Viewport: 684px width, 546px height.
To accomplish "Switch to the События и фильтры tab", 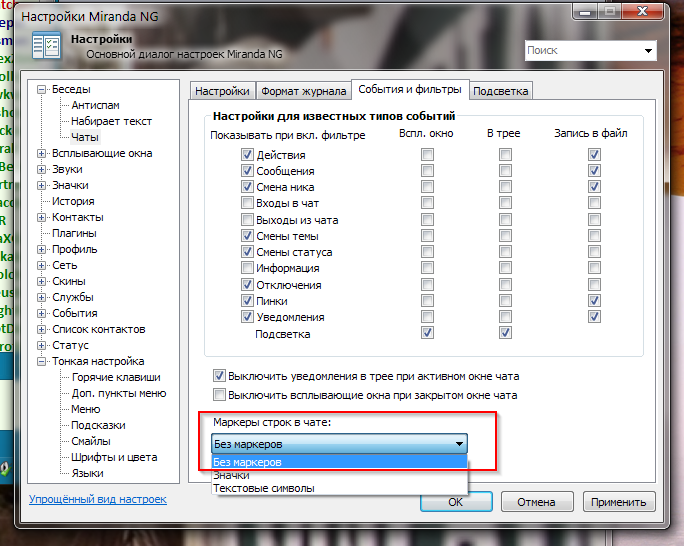I will point(410,89).
